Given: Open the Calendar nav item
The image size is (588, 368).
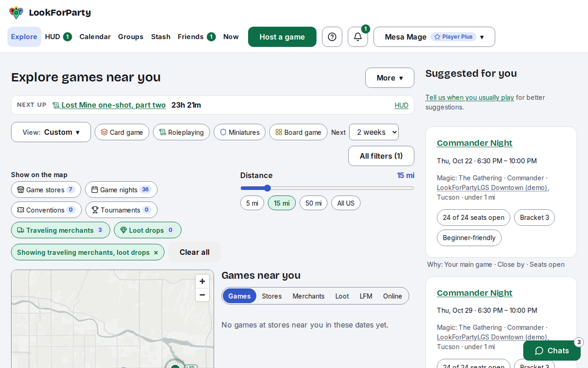Looking at the screenshot, I should click(95, 37).
